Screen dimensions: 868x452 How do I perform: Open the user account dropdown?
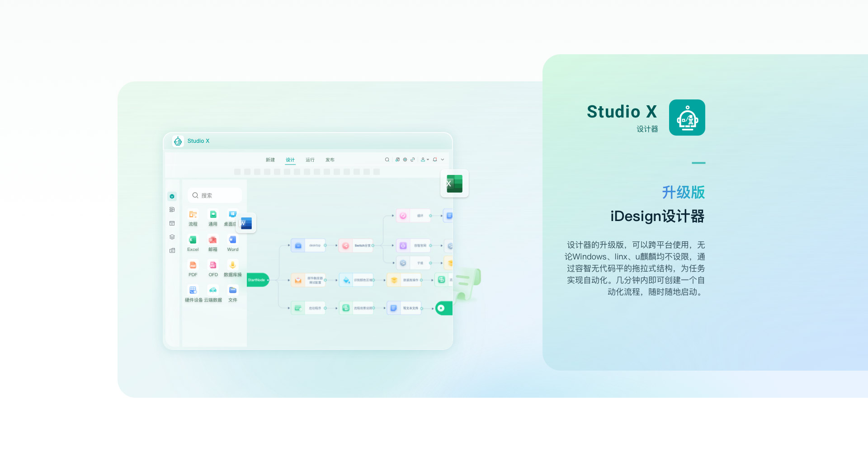(x=425, y=160)
